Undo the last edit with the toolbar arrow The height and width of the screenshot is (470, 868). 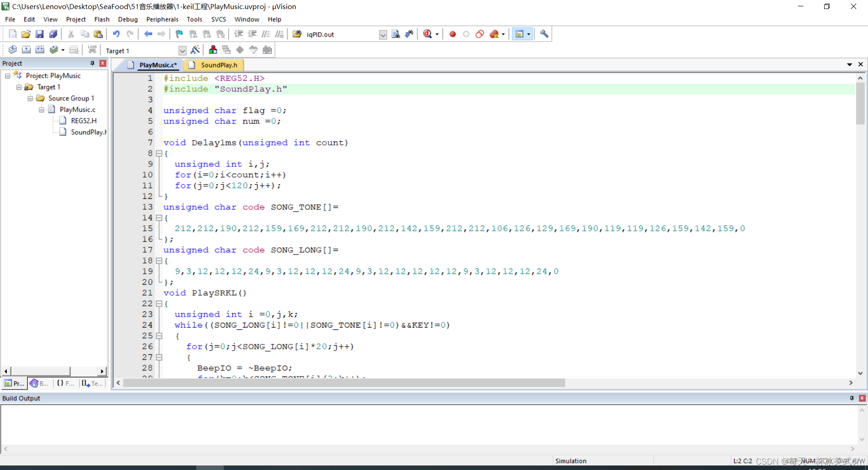[x=116, y=34]
